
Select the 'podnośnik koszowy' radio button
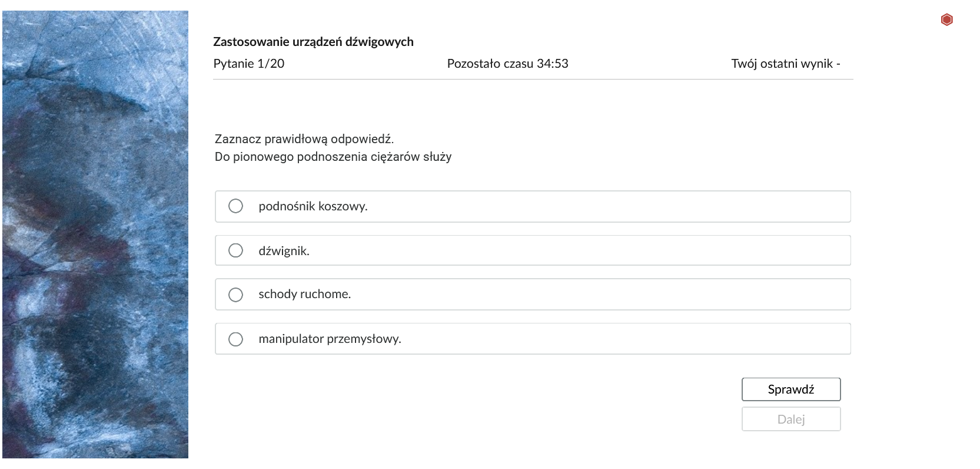pos(235,206)
